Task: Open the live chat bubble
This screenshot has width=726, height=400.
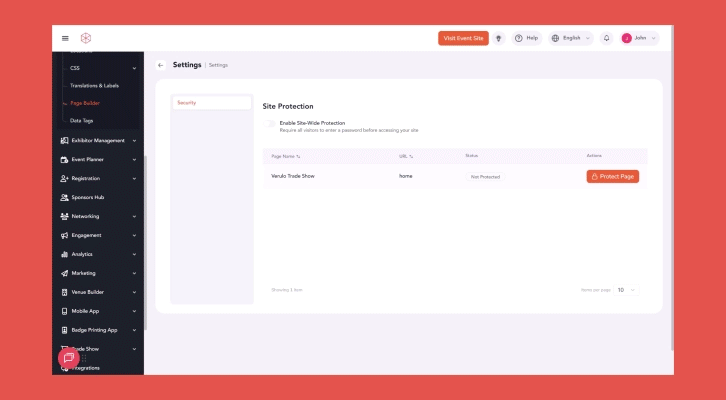Action: 69,358
